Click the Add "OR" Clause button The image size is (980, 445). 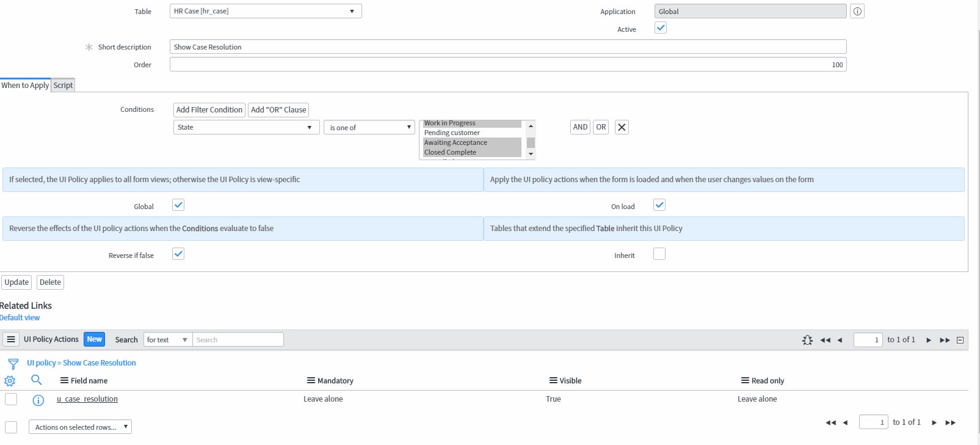278,109
